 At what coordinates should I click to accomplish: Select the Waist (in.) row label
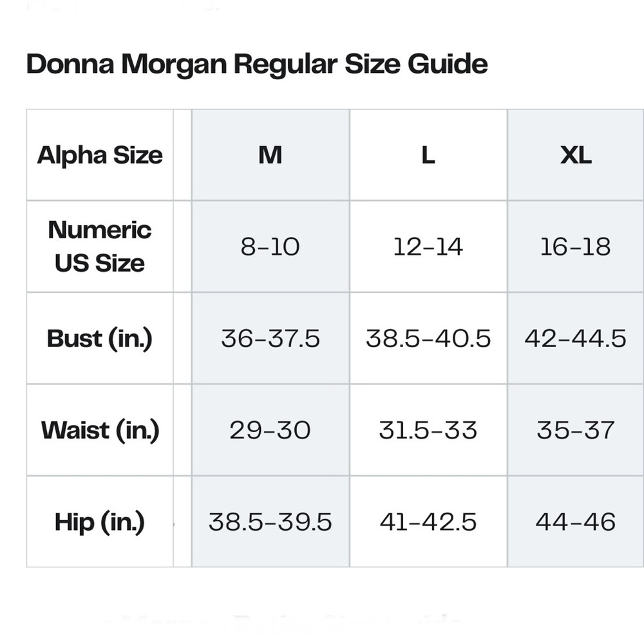tap(100, 430)
